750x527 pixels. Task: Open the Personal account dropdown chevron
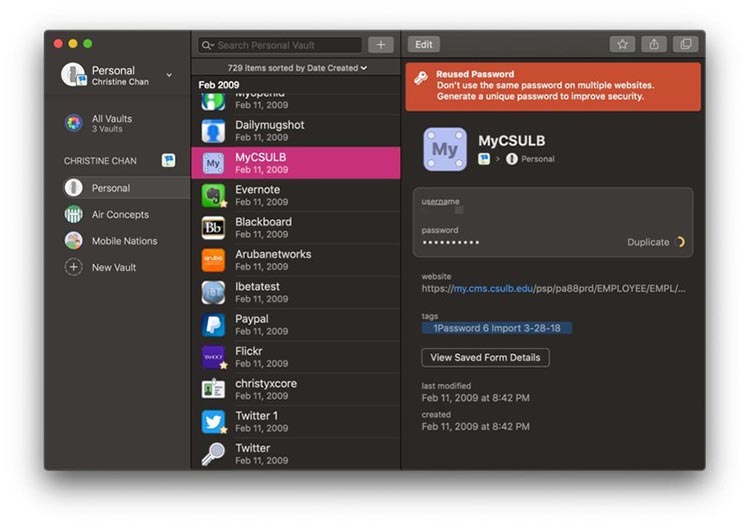click(169, 75)
